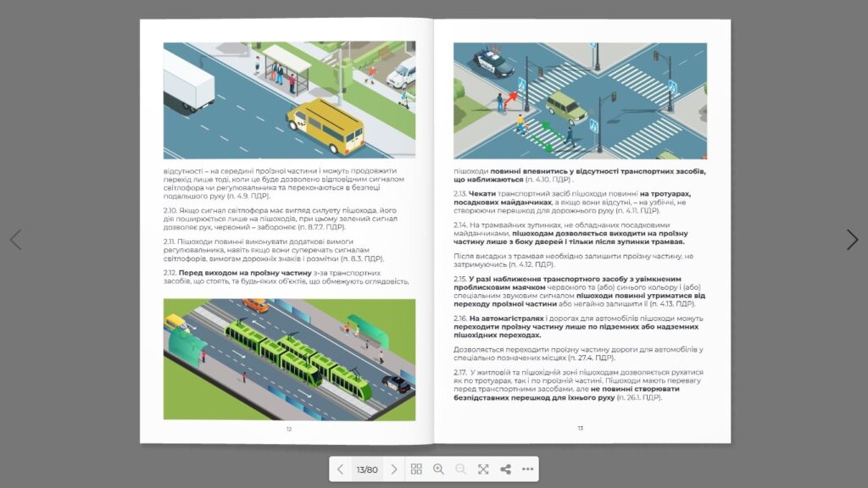Click paragraph 2.16 about motorways
This screenshot has width=868, height=488.
tap(580, 326)
